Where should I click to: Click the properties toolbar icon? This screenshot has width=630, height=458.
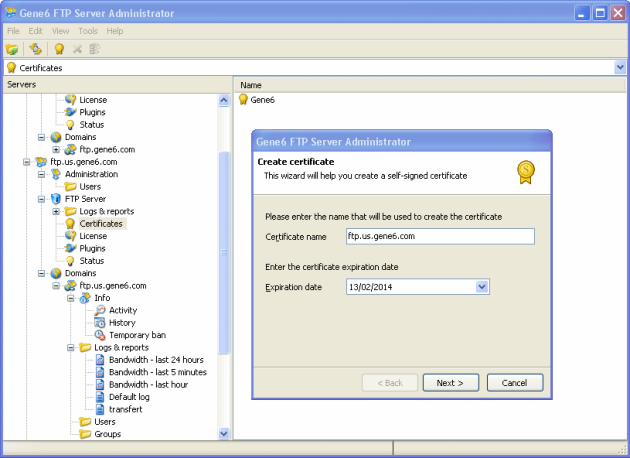[x=94, y=49]
